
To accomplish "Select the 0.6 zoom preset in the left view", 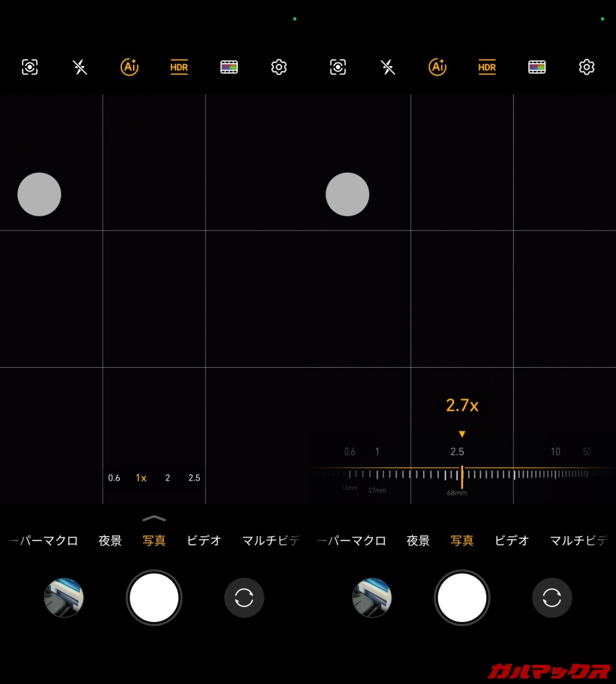I will click(114, 478).
